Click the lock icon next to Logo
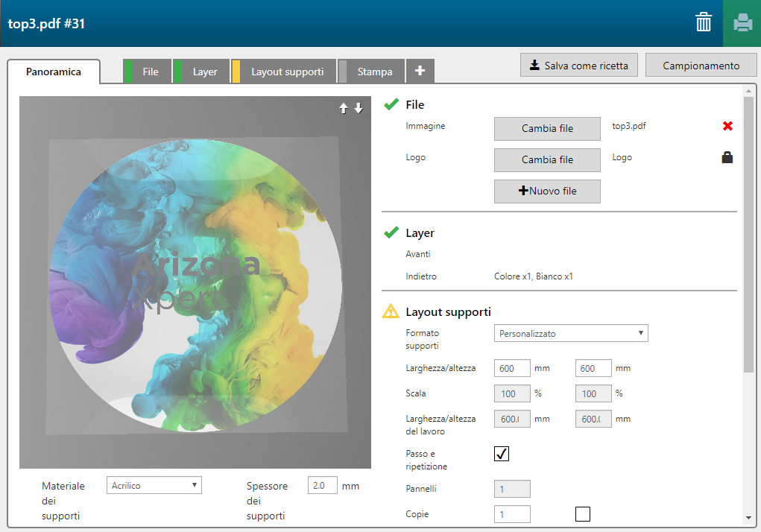The height and width of the screenshot is (532, 761). coord(727,157)
